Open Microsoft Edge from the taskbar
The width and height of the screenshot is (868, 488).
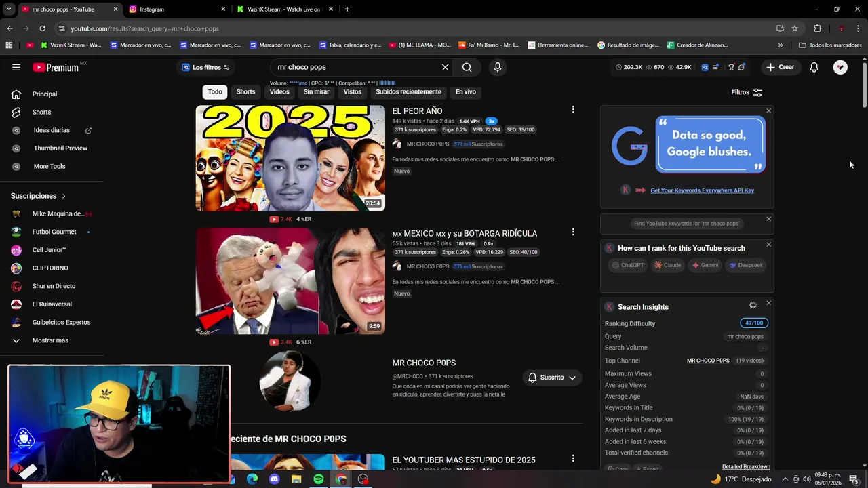coord(252,479)
